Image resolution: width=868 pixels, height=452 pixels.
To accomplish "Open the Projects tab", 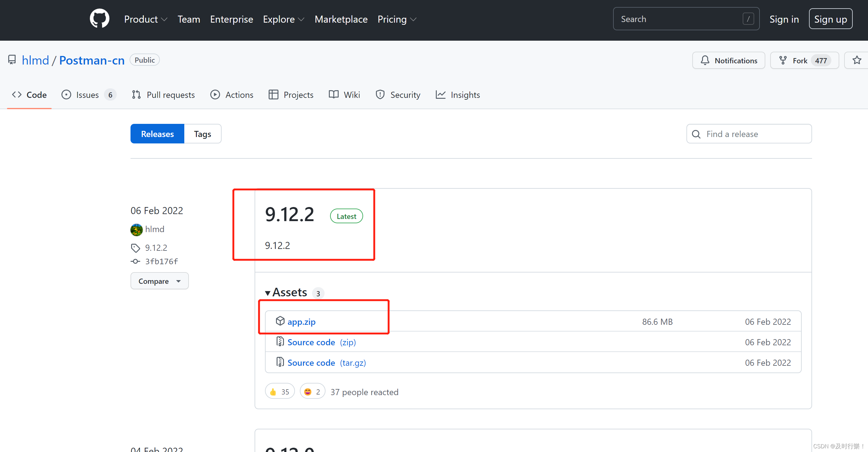I will [x=291, y=95].
